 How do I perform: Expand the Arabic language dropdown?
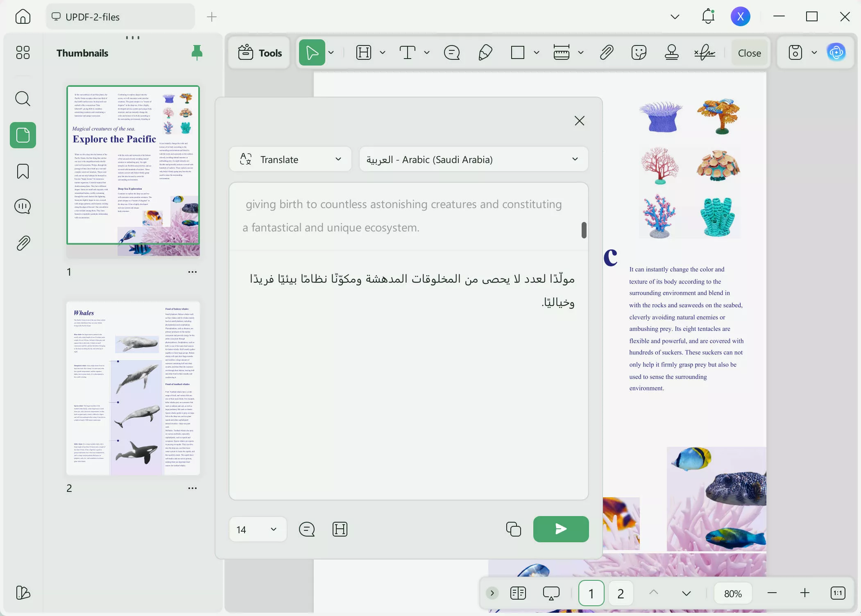tap(474, 159)
